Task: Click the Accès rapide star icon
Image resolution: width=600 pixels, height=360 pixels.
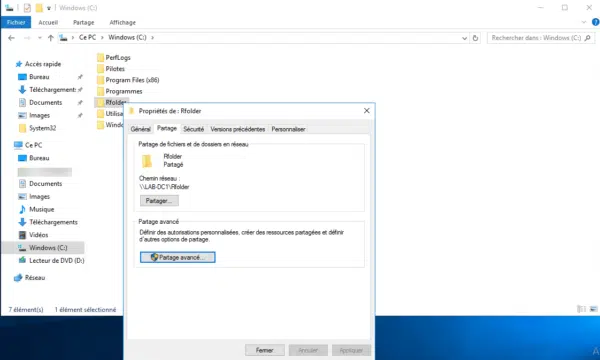Action: tap(19, 64)
